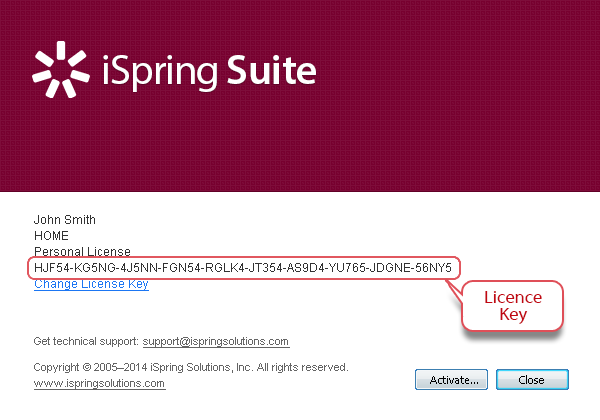Click the Get technical support label
Screen dimensions: 600x420
tap(86, 341)
